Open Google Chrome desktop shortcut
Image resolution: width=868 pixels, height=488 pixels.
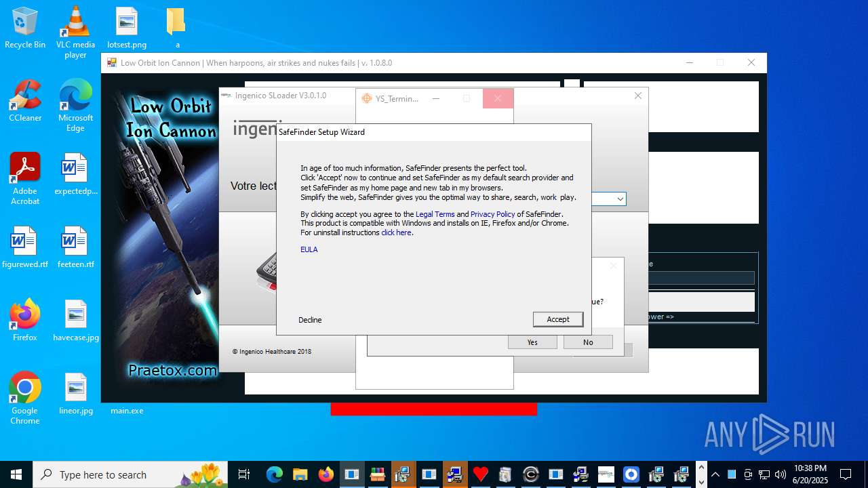coord(25,398)
